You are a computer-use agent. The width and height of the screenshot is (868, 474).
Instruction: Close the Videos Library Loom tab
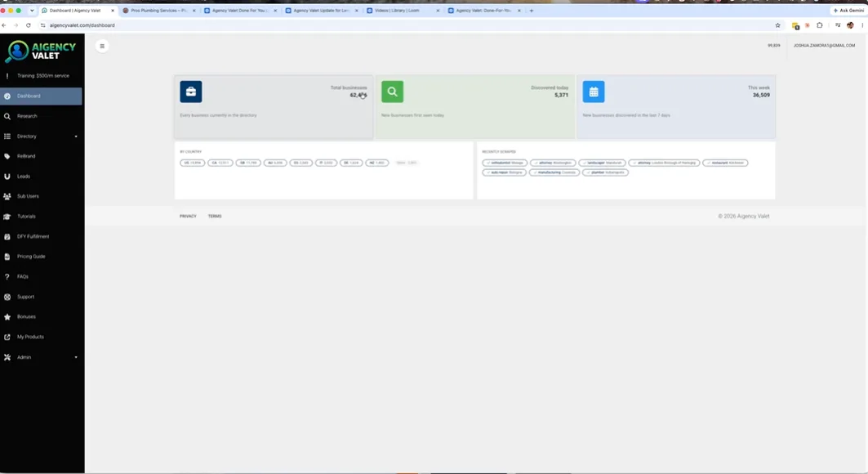click(438, 11)
